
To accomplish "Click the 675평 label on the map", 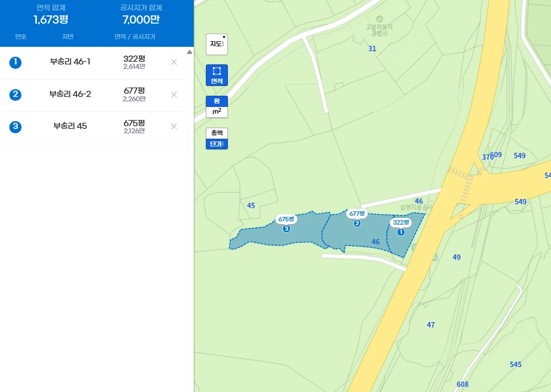I will (x=286, y=219).
